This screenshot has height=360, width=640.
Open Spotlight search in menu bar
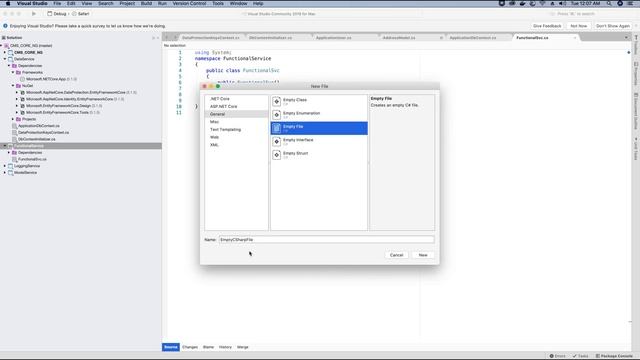click(x=609, y=3)
